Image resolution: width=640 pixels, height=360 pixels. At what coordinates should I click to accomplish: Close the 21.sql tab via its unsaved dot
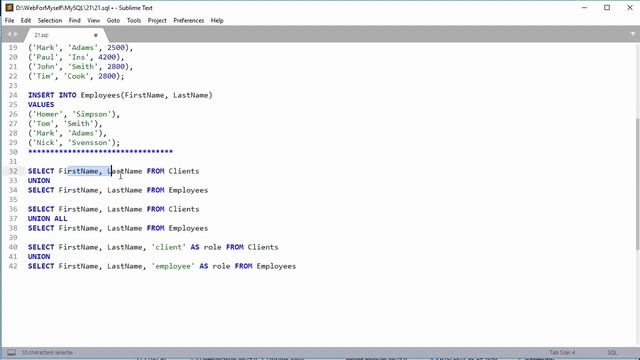tap(96, 35)
